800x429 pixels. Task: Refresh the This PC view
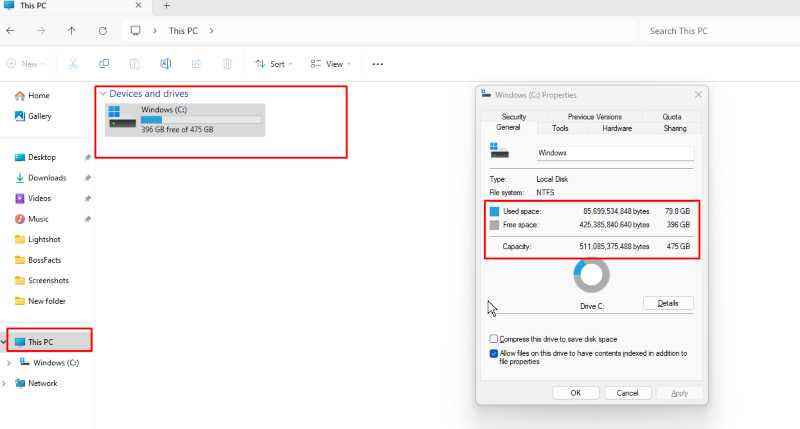pos(103,31)
